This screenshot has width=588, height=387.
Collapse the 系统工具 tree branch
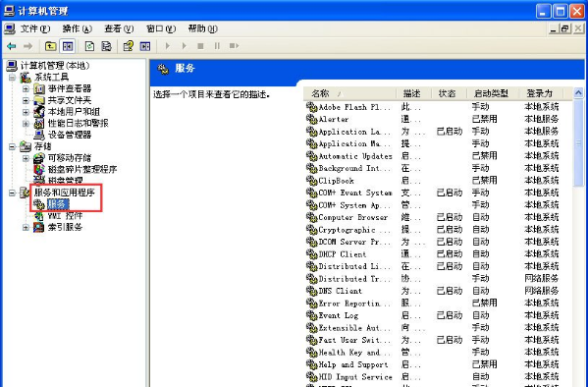point(12,78)
